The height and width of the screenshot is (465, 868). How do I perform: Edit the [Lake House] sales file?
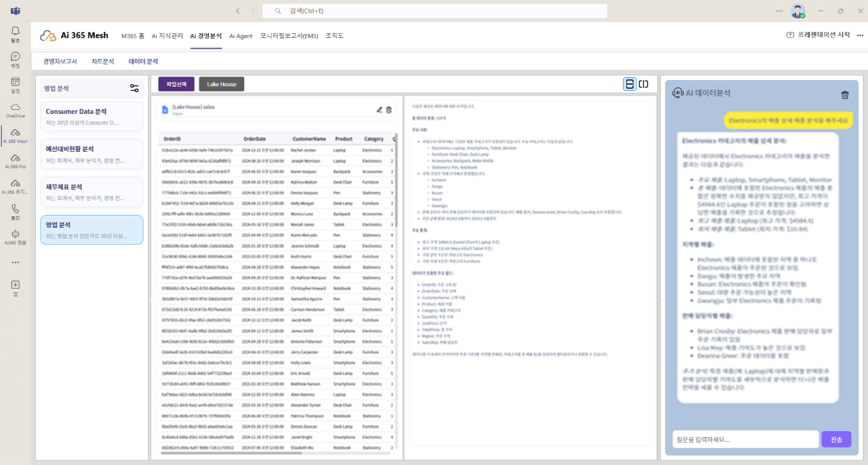click(x=379, y=110)
